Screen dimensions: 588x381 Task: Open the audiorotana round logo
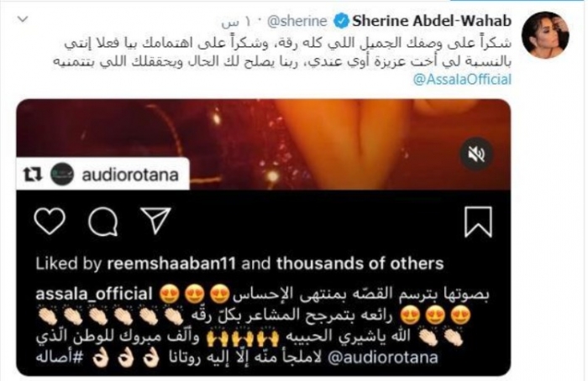[x=62, y=175]
